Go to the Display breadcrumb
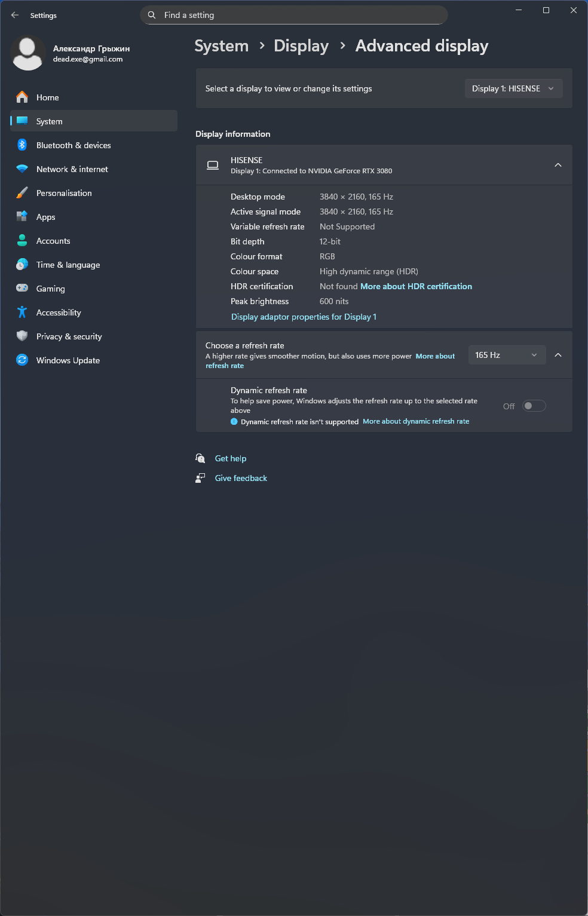The image size is (588, 916). pyautogui.click(x=301, y=46)
